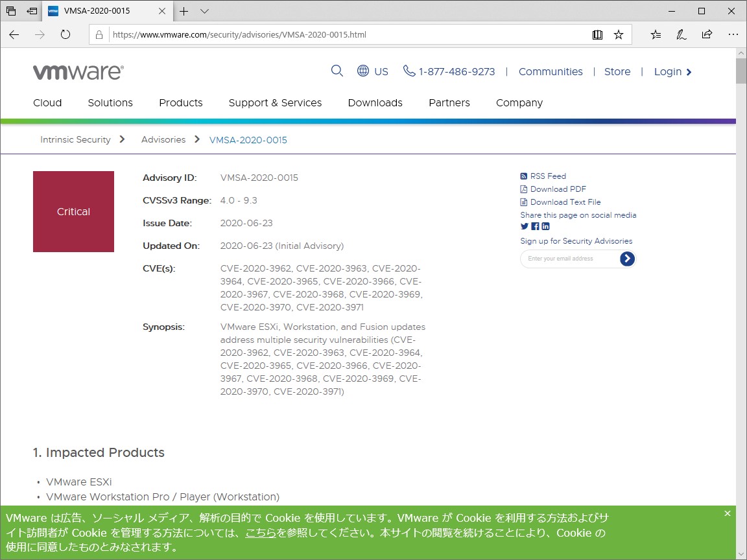Go back to the previous page

[x=14, y=35]
